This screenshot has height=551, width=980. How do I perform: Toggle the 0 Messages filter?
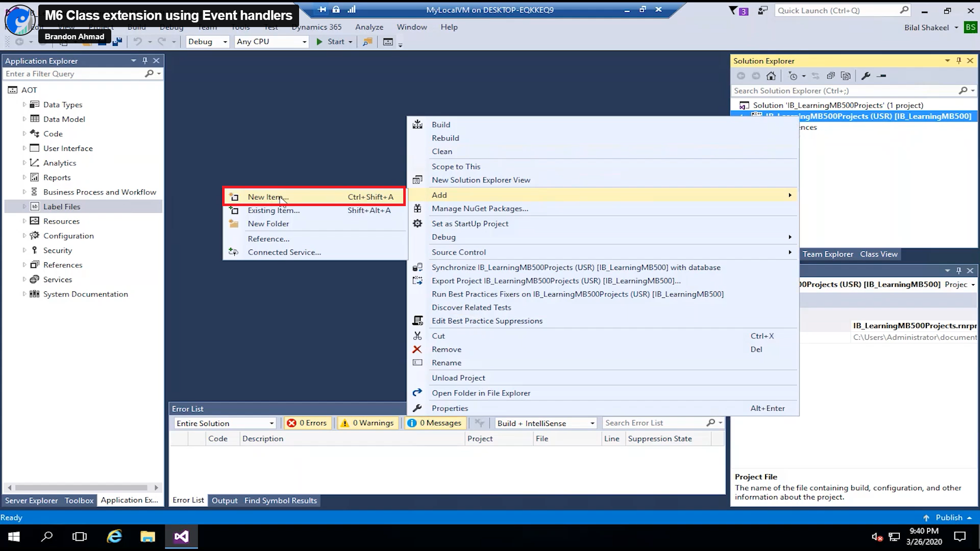click(x=435, y=423)
